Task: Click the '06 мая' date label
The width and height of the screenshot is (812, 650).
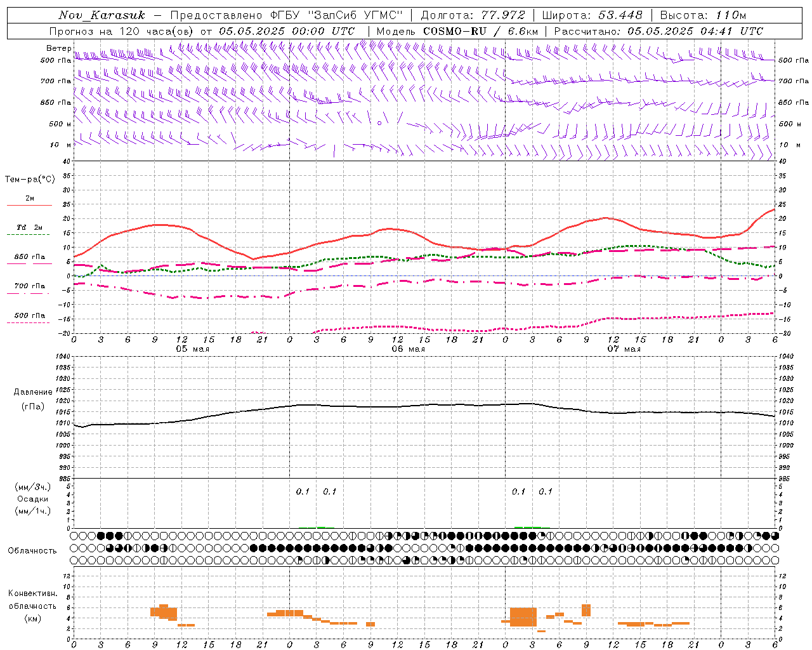Action: (x=408, y=349)
